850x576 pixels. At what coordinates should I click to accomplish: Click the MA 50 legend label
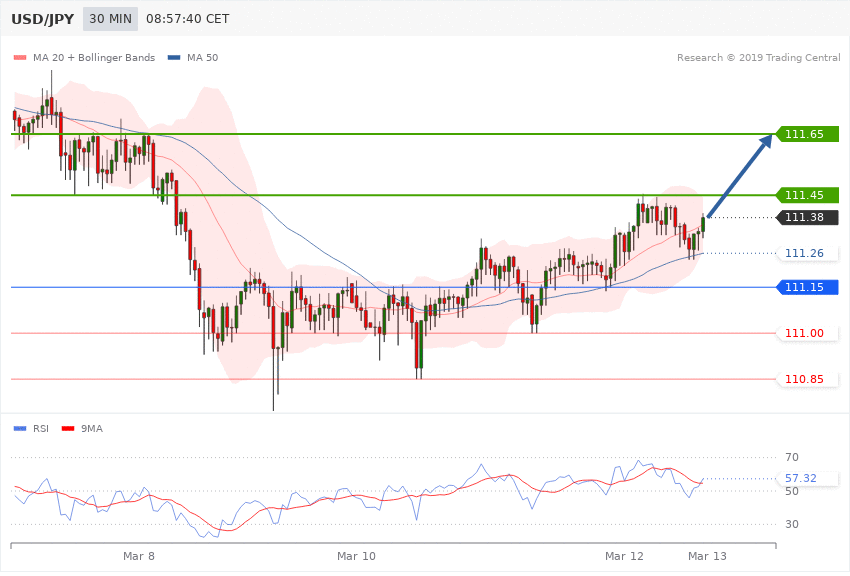point(202,57)
